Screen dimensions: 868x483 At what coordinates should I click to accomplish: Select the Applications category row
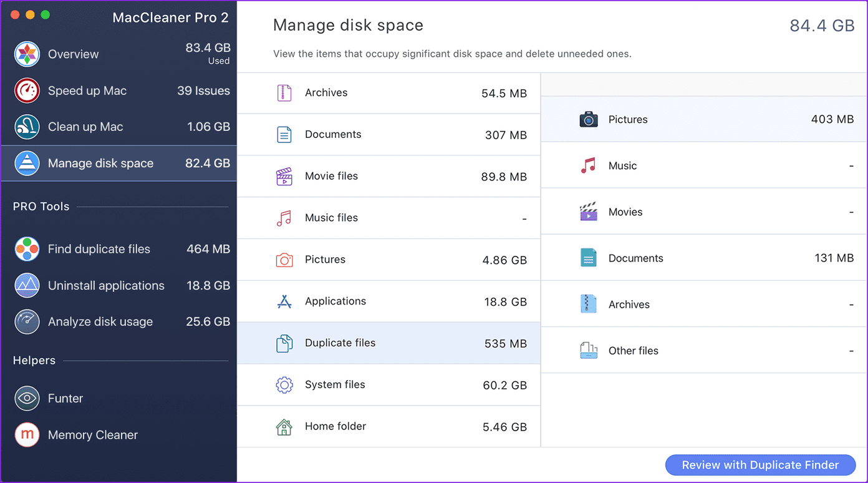388,302
